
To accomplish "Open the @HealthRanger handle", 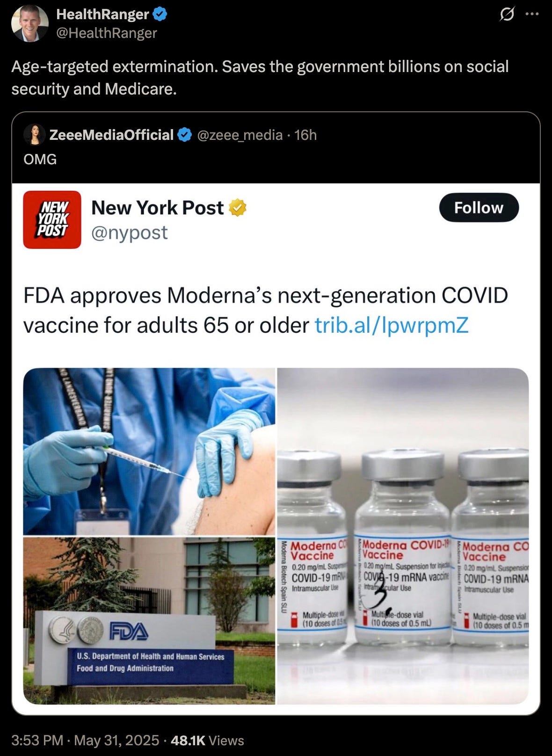I will pyautogui.click(x=107, y=33).
